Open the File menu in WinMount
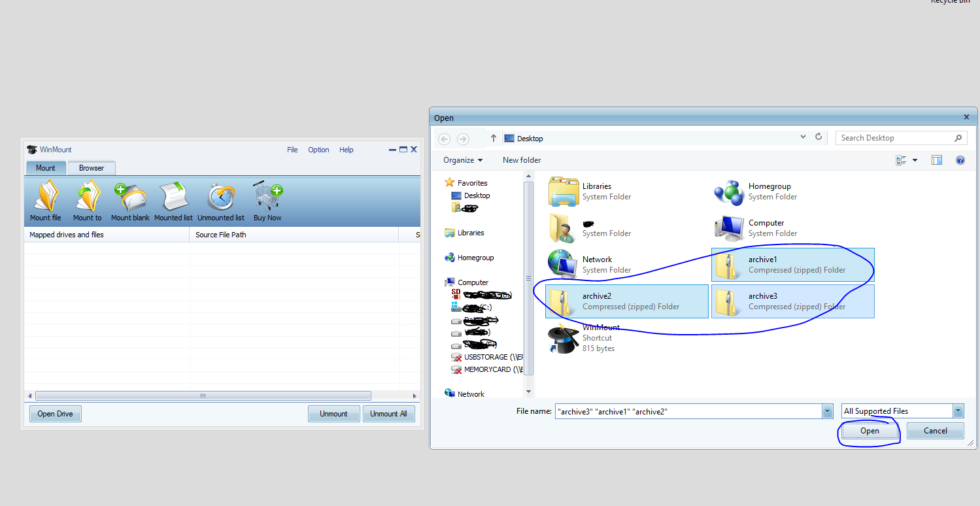Image resolution: width=980 pixels, height=506 pixels. 292,150
